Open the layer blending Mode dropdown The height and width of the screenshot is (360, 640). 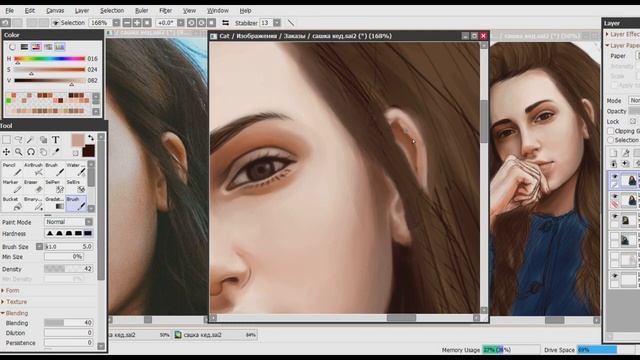(x=634, y=100)
